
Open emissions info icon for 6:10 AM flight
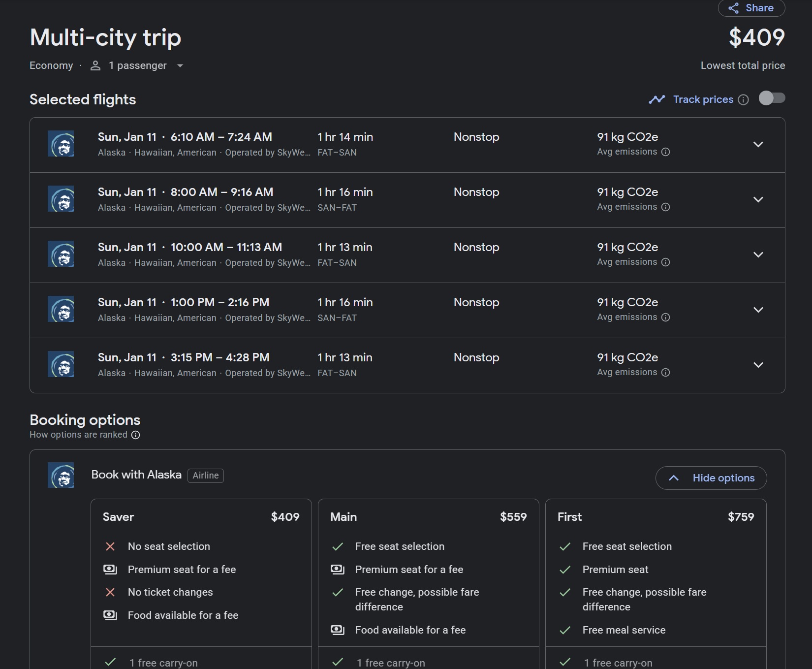coord(666,152)
